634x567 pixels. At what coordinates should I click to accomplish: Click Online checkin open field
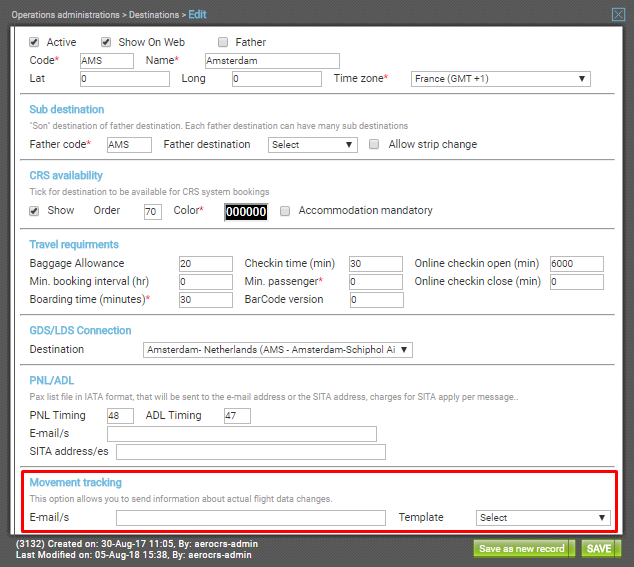pyautogui.click(x=577, y=264)
